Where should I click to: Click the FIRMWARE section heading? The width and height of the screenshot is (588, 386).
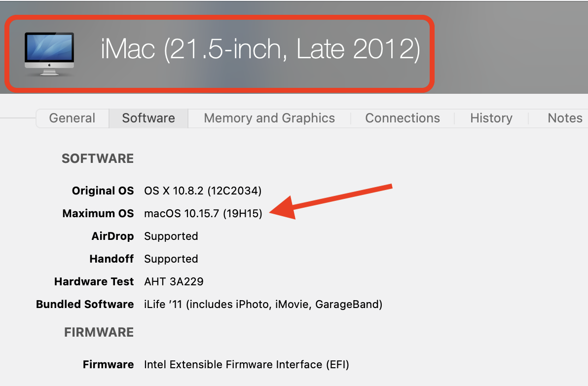pos(99,333)
